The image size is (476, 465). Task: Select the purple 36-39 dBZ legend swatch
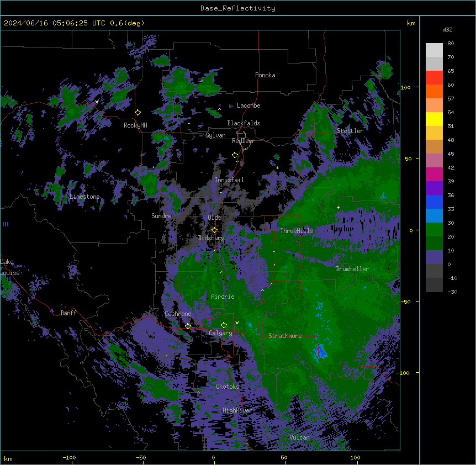click(434, 188)
